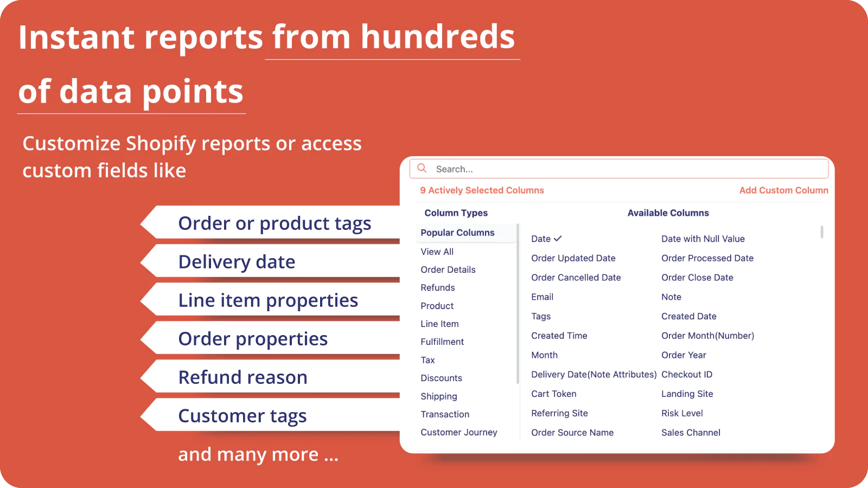Choose Discounts column type
This screenshot has height=488, width=868.
pos(441,378)
